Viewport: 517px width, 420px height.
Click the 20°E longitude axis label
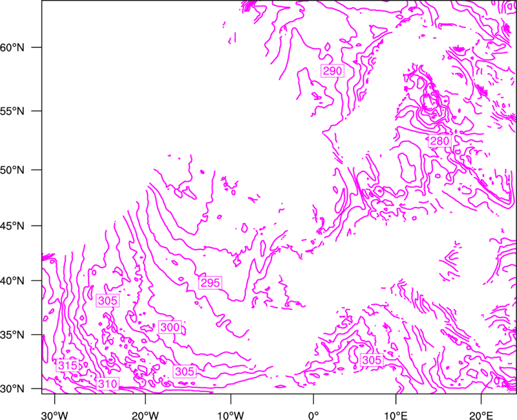(x=481, y=415)
